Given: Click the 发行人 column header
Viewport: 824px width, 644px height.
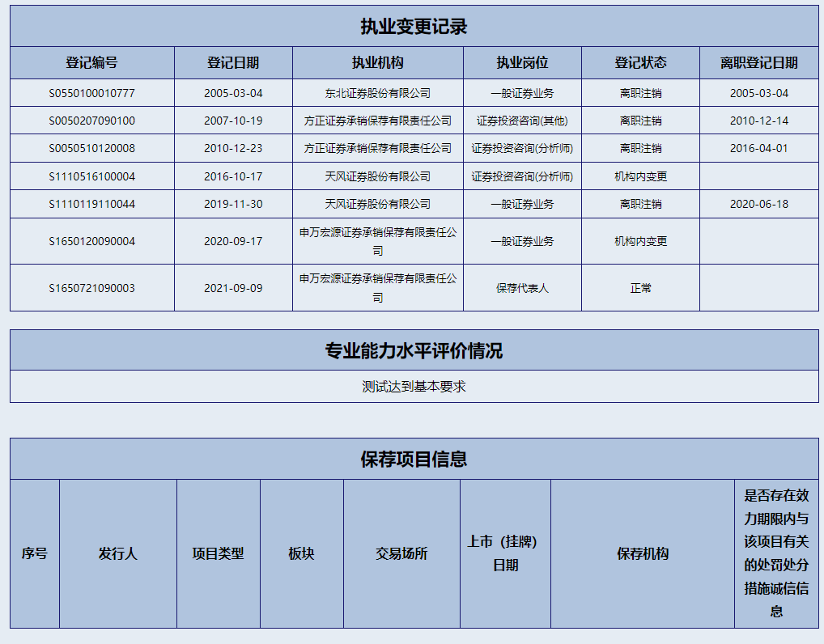Looking at the screenshot, I should 117,553.
